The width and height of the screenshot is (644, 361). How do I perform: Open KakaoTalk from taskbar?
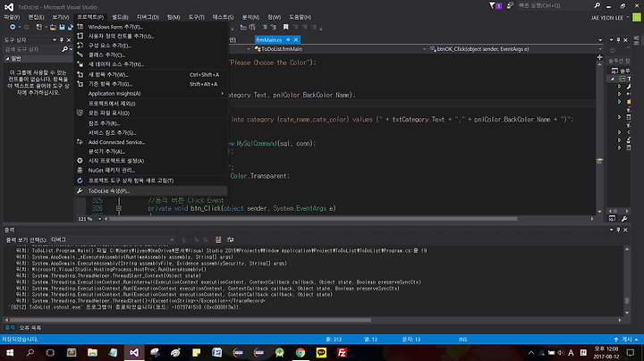pos(321,353)
